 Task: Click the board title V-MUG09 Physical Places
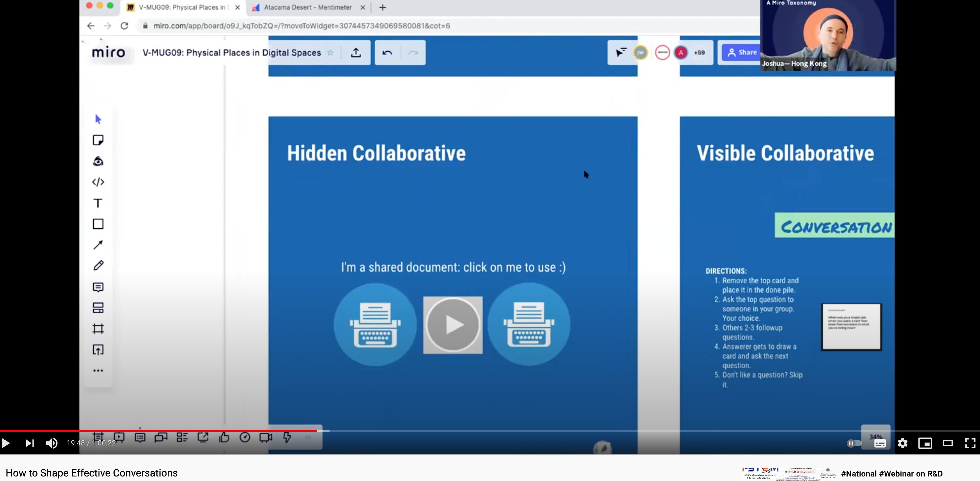point(232,53)
